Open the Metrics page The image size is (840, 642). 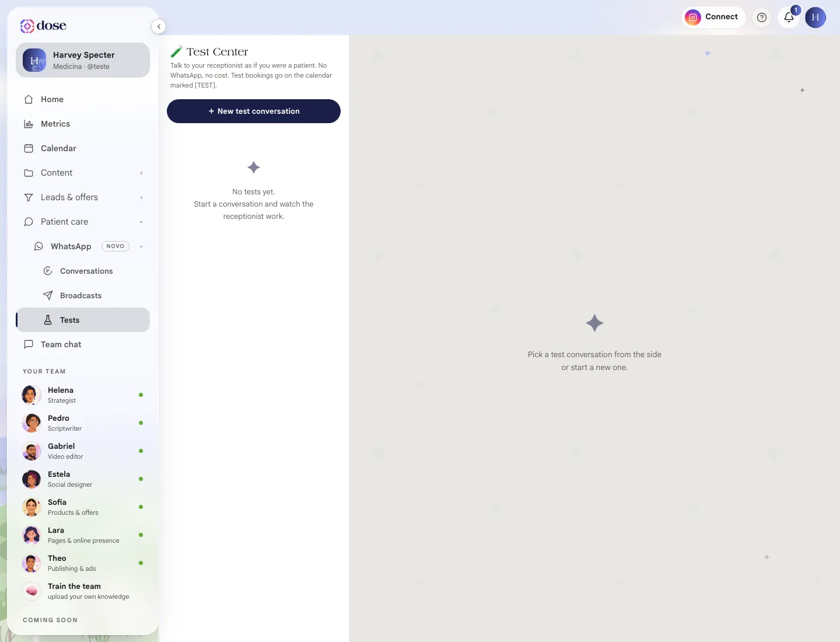coord(83,124)
